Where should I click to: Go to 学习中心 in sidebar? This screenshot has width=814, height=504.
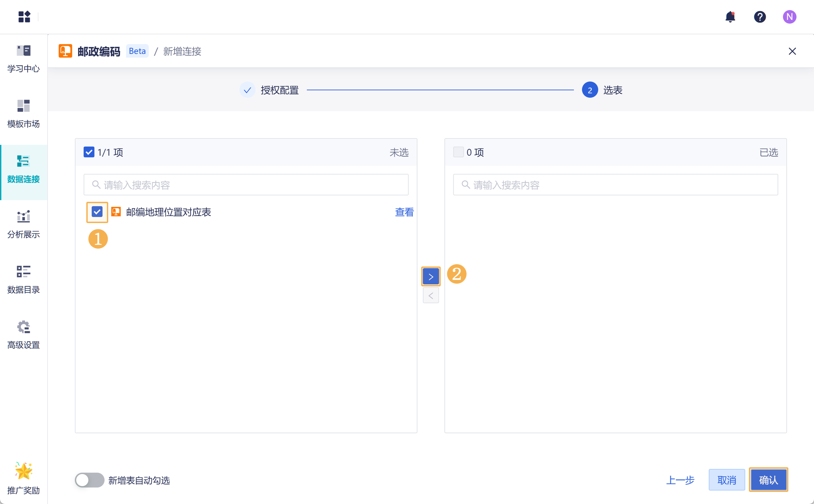23,59
